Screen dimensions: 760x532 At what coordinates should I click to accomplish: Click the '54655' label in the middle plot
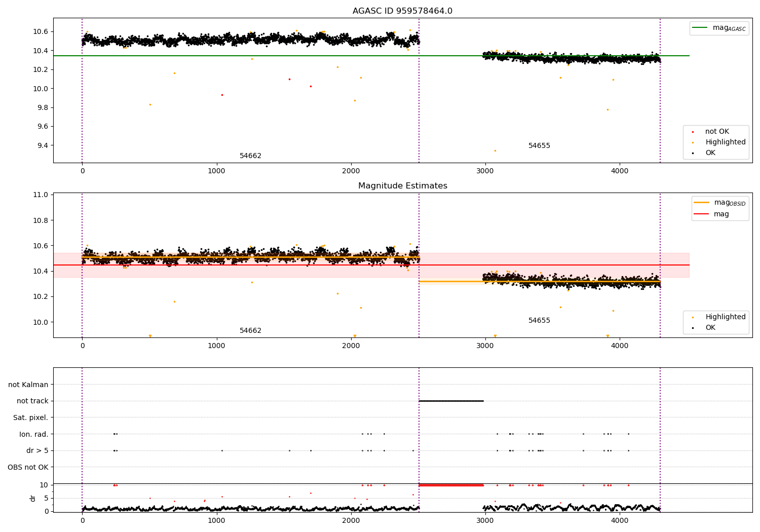coord(539,321)
